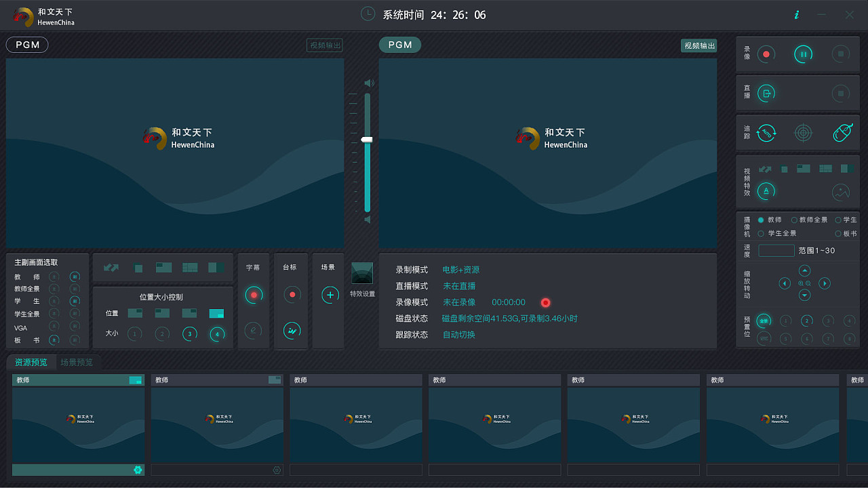Toggle the 台标 logo record button

point(292,295)
